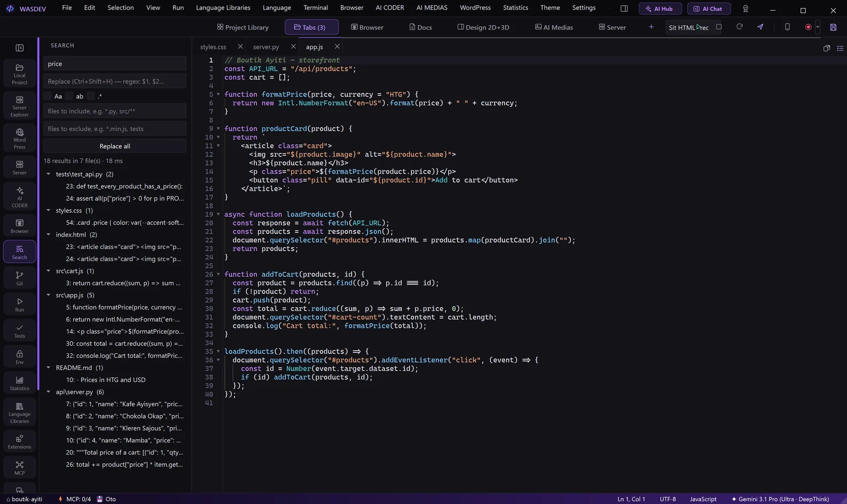Enable the .* regex checkbox
The image size is (847, 504).
(x=91, y=96)
